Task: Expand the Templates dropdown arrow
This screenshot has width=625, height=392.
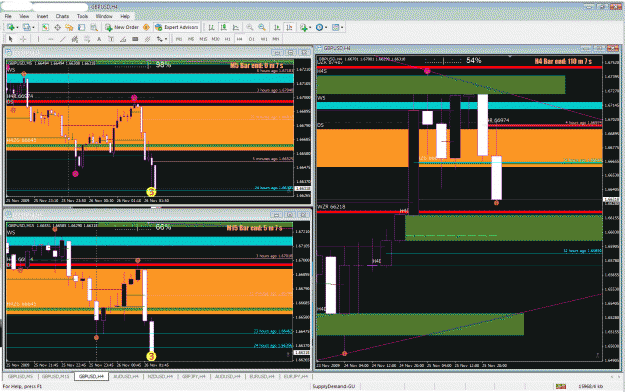Action: [x=342, y=27]
